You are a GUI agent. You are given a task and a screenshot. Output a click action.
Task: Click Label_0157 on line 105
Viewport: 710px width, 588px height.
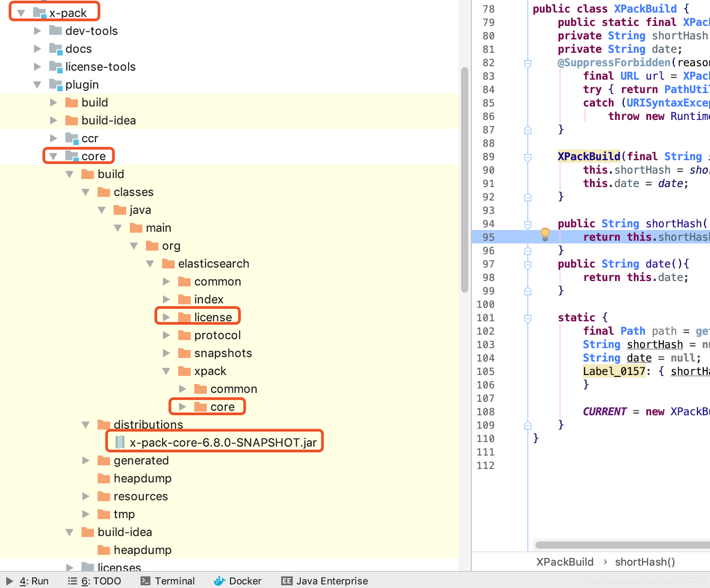tap(614, 371)
